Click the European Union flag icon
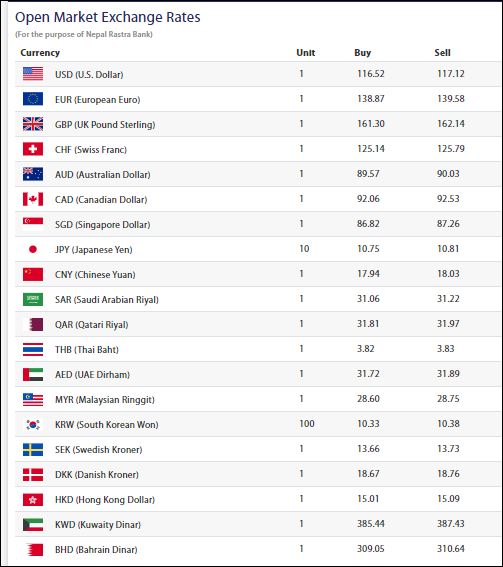Image resolution: width=503 pixels, height=567 pixels. (33, 99)
